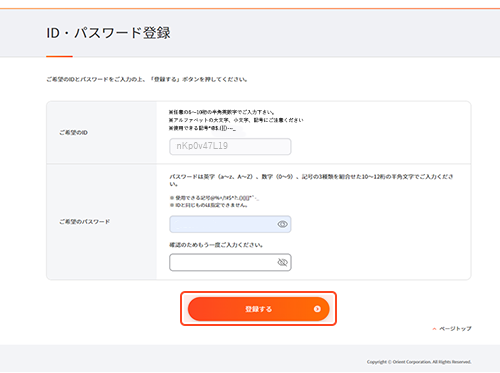
Task: Click the note listing usable password symbols
Action: (214, 198)
